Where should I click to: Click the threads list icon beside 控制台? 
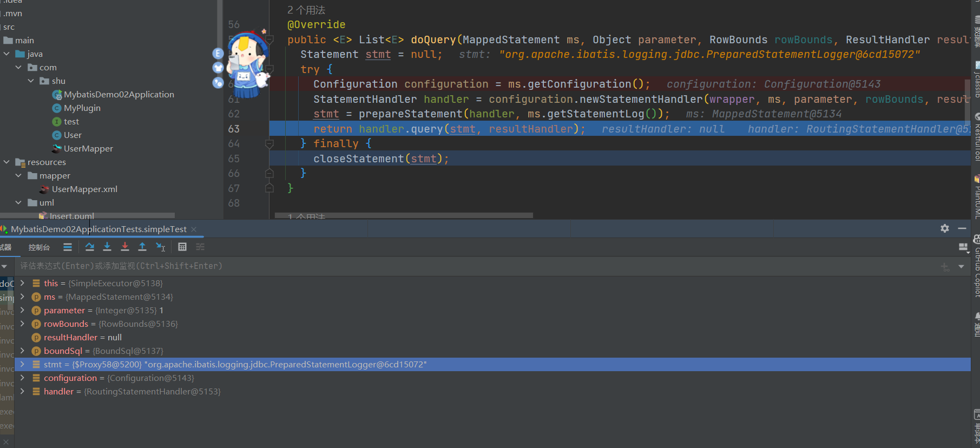(x=68, y=247)
